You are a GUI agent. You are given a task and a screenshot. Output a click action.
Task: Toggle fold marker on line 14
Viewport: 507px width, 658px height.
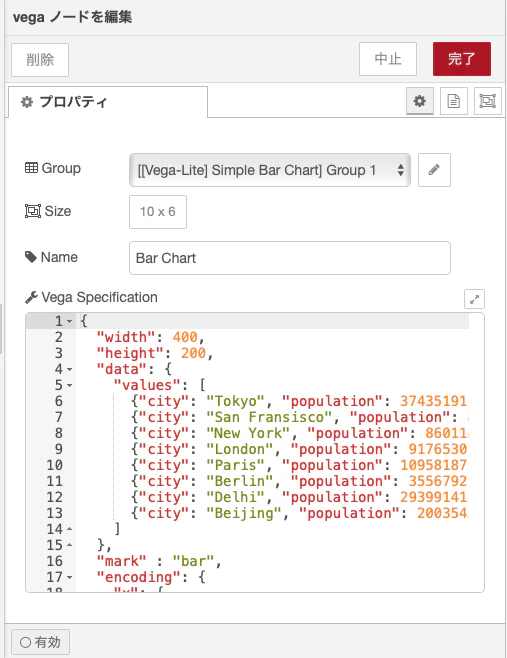pos(70,529)
